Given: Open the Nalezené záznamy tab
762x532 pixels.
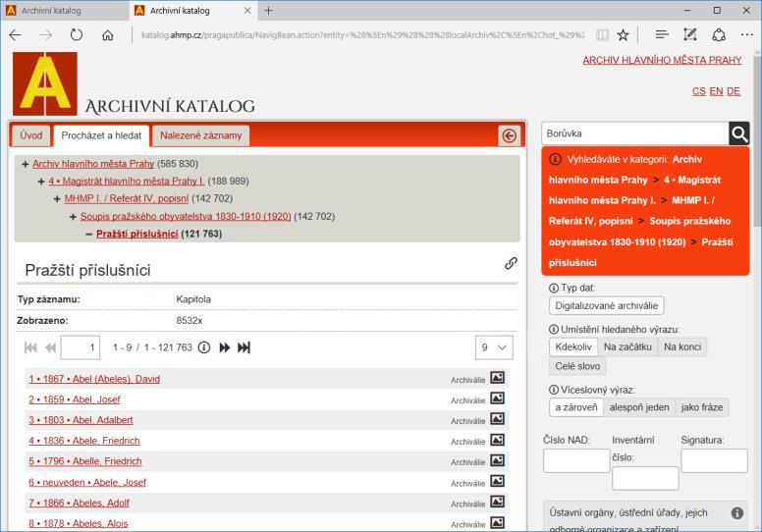Looking at the screenshot, I should coord(200,135).
